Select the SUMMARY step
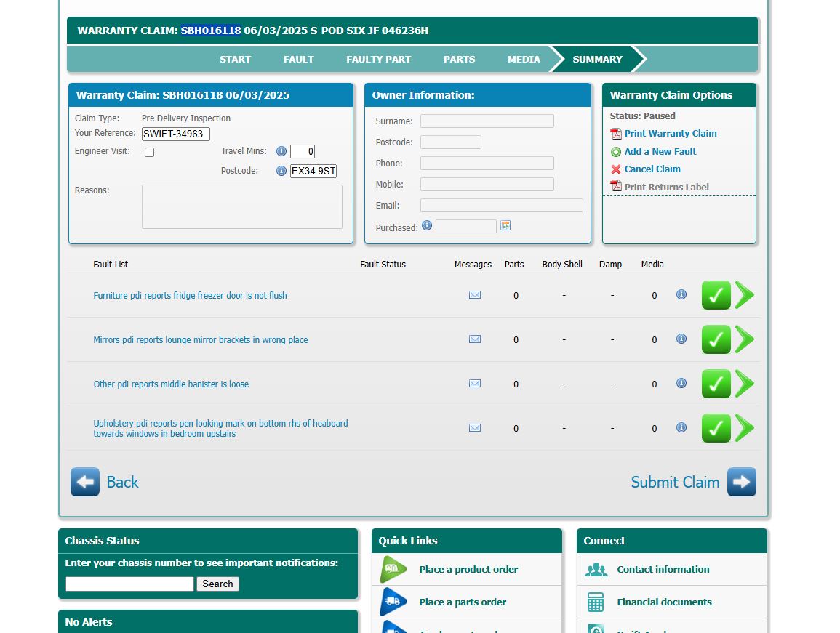Image resolution: width=840 pixels, height=633 pixels. 597,60
